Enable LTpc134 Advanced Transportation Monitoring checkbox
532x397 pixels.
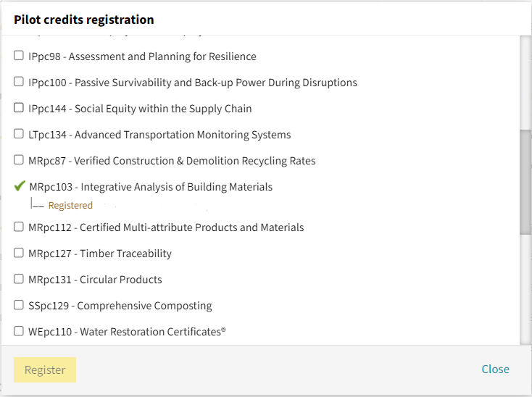pyautogui.click(x=19, y=133)
